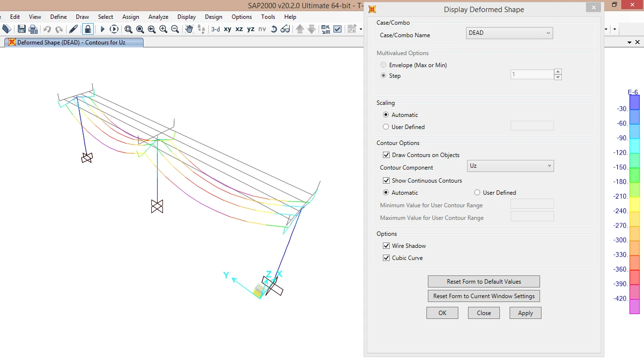The height and width of the screenshot is (359, 644).
Task: Click the Run Analysis play icon
Action: click(102, 29)
